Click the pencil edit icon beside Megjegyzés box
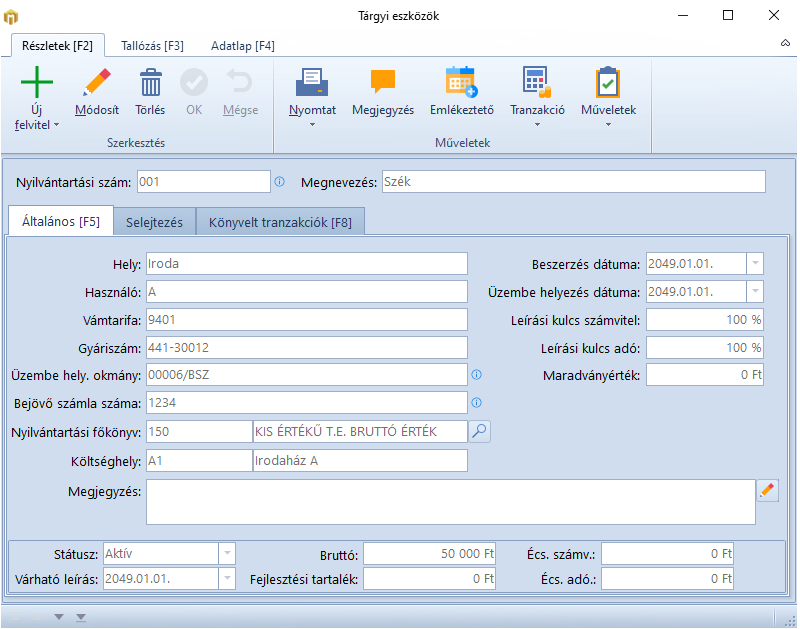800x629 pixels. pyautogui.click(x=767, y=490)
